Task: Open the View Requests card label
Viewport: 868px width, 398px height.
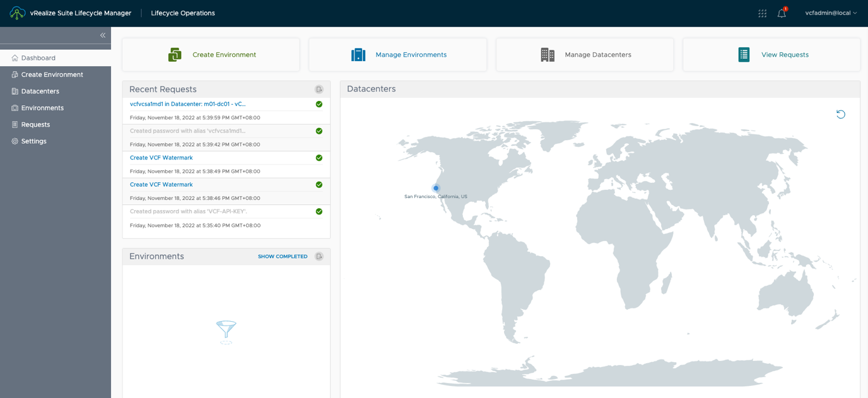Action: [x=785, y=55]
